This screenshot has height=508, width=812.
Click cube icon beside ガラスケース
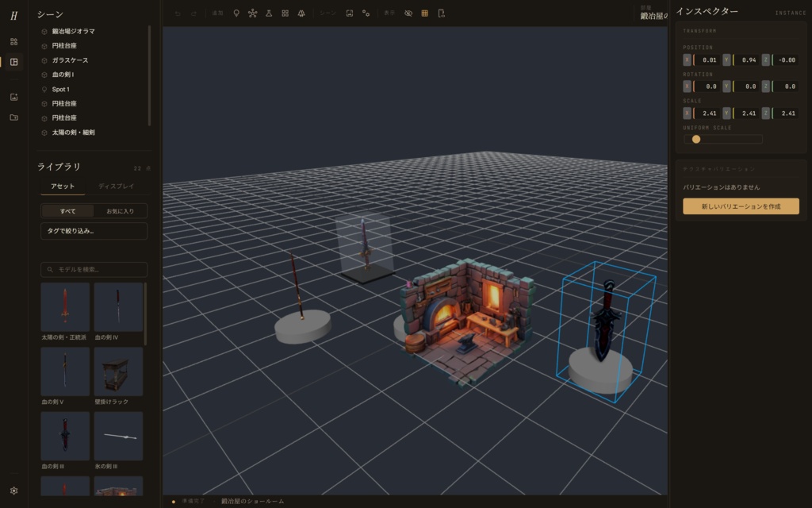tap(44, 60)
